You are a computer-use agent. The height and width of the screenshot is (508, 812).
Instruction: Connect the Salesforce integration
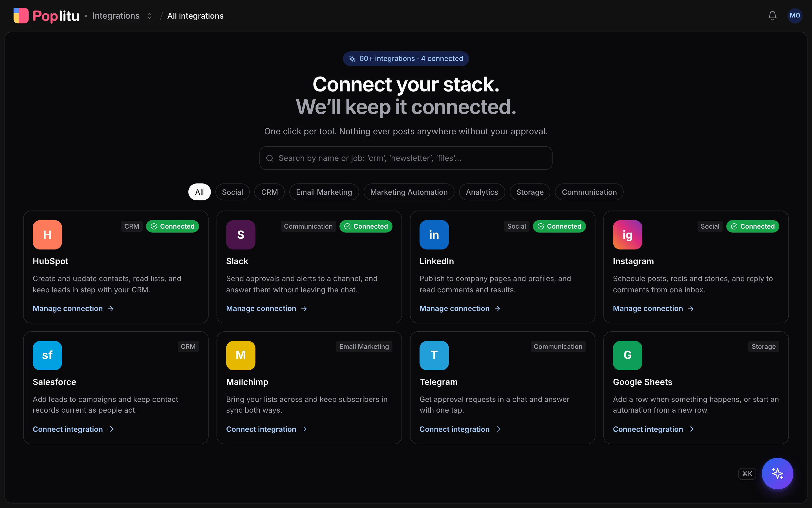(x=73, y=429)
